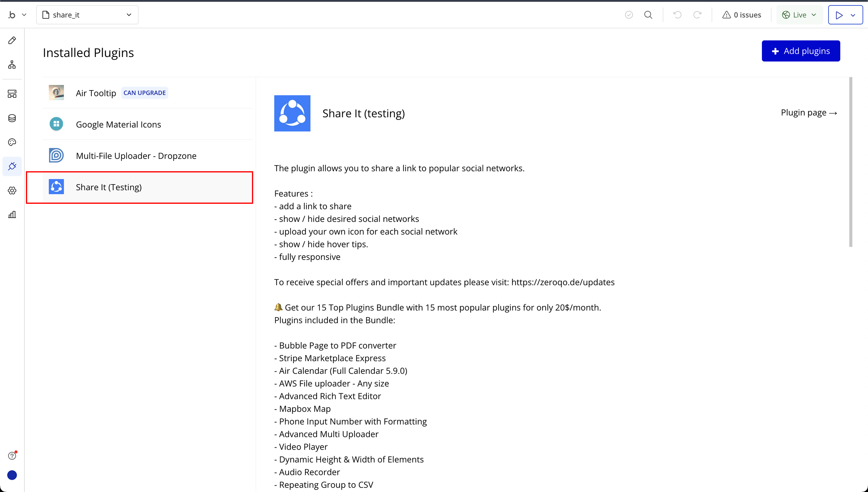The height and width of the screenshot is (492, 868).
Task: Click the search magnifier icon
Action: click(x=648, y=15)
